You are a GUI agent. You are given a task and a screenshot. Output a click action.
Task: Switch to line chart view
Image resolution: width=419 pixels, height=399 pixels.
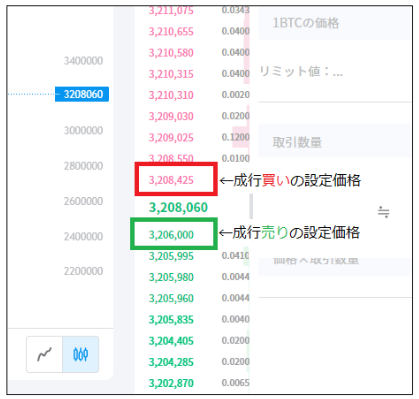pos(44,354)
